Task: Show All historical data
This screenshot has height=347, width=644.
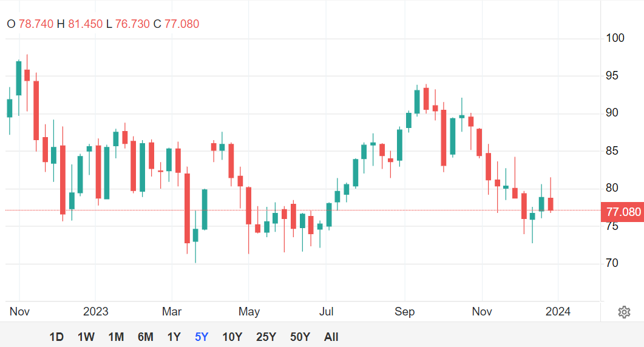Action: point(331,337)
